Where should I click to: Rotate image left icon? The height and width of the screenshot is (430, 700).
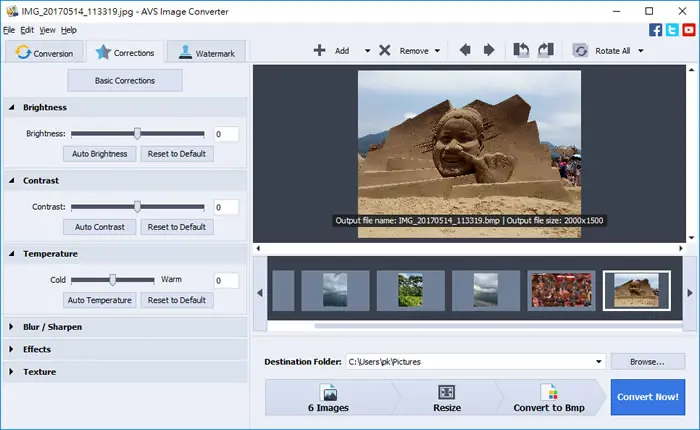coord(521,50)
